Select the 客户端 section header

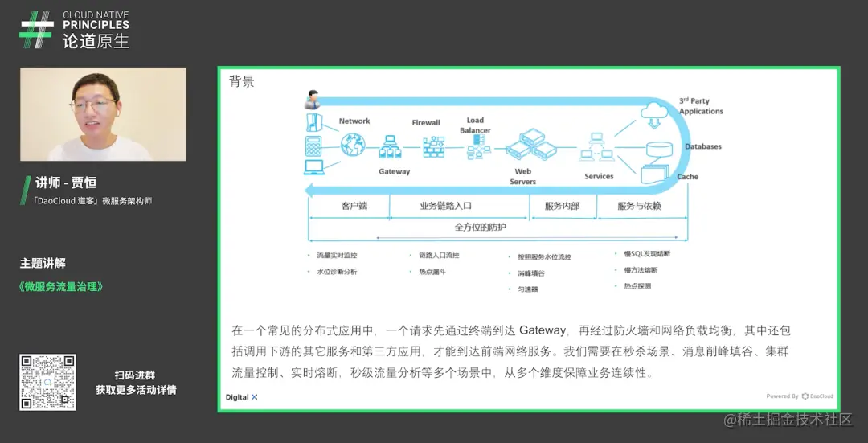point(354,206)
